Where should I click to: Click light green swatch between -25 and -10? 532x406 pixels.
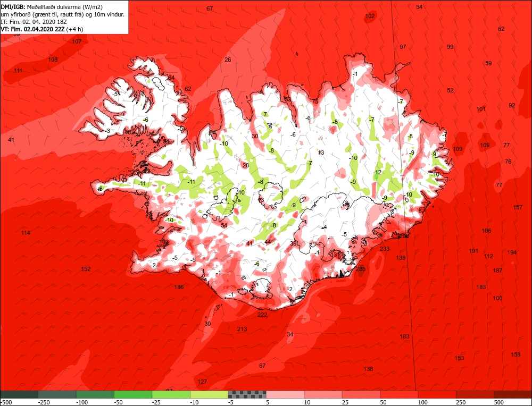171,394
